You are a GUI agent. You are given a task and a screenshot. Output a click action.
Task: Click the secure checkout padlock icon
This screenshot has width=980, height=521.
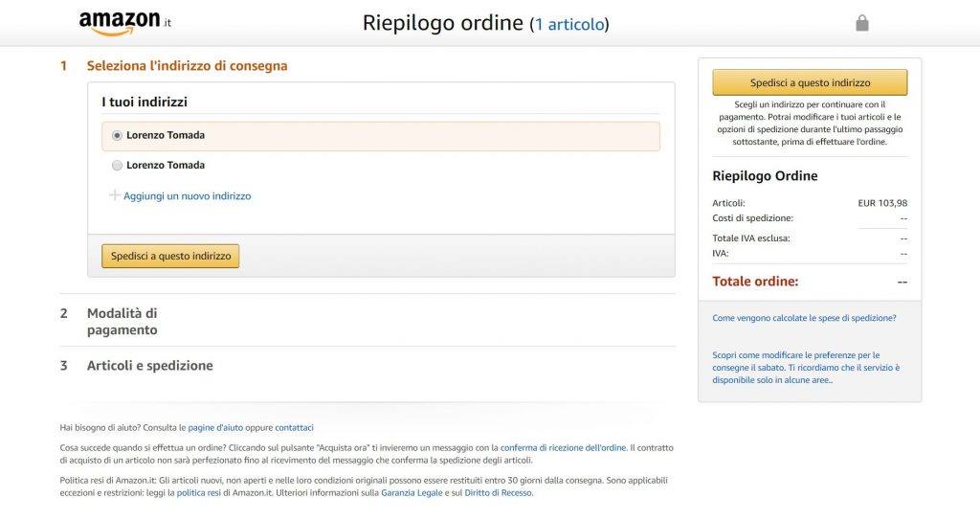click(x=861, y=23)
